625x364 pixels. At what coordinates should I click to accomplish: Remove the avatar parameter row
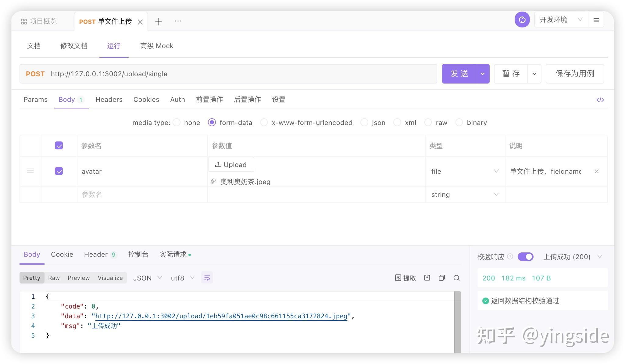coord(597,171)
